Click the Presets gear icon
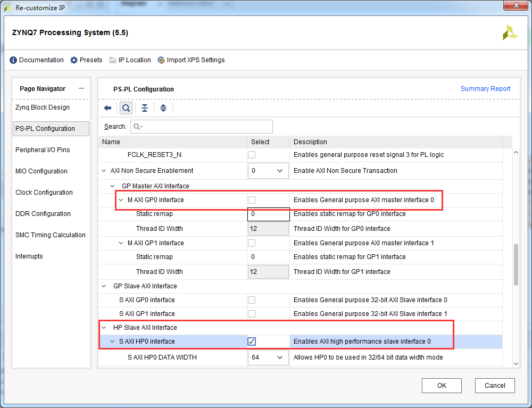This screenshot has height=408, width=532. click(x=73, y=60)
